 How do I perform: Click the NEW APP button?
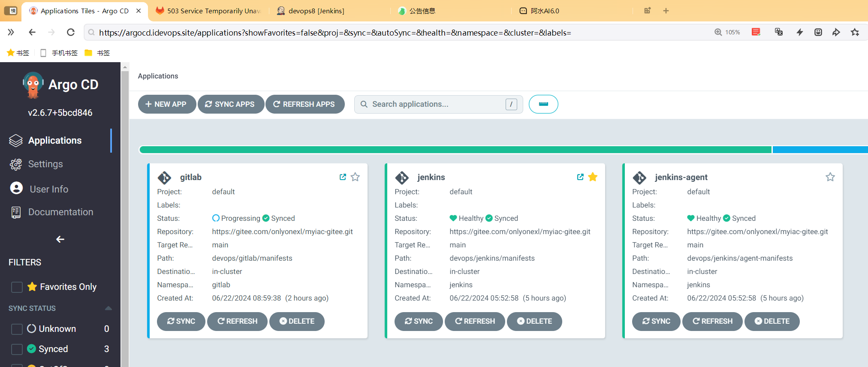(167, 104)
